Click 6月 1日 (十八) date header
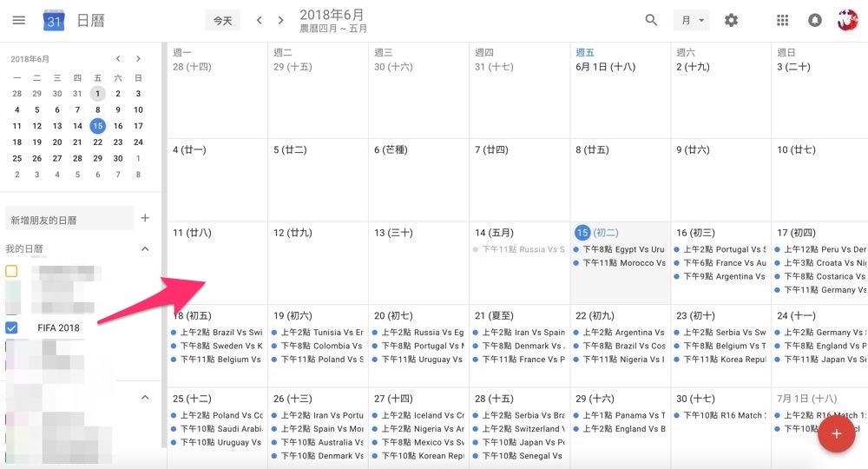This screenshot has width=868, height=469. [x=605, y=67]
